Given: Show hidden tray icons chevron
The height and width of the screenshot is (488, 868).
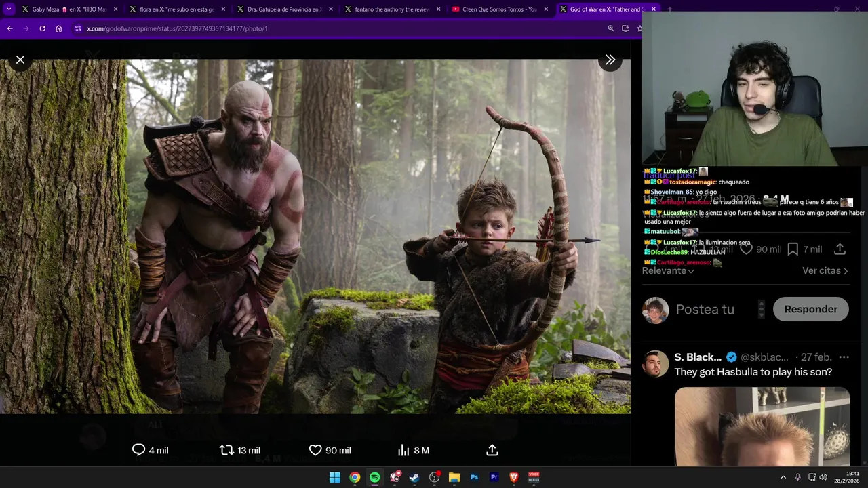Looking at the screenshot, I should (x=783, y=477).
